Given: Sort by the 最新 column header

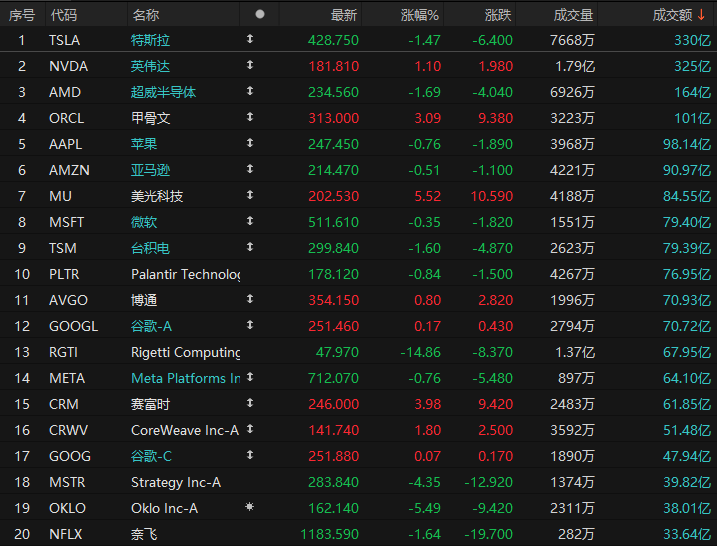Looking at the screenshot, I should pyautogui.click(x=344, y=15).
